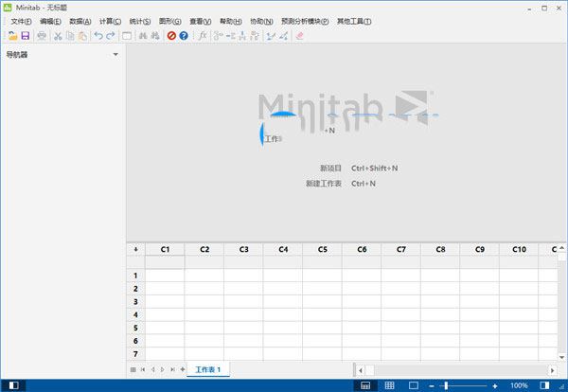Select the 工作表 1 tab

tap(207, 369)
